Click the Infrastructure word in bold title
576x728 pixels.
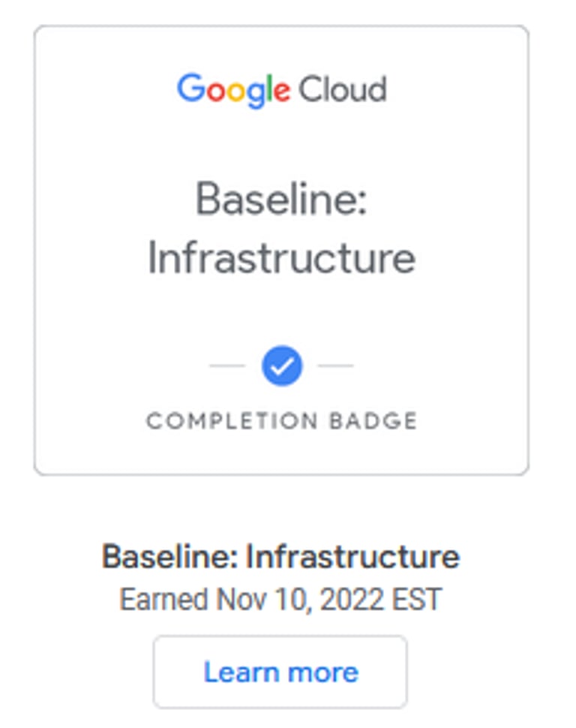pyautogui.click(x=352, y=557)
